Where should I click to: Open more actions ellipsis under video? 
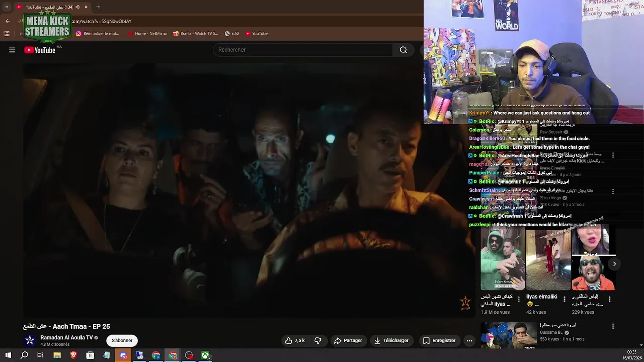pos(469,340)
